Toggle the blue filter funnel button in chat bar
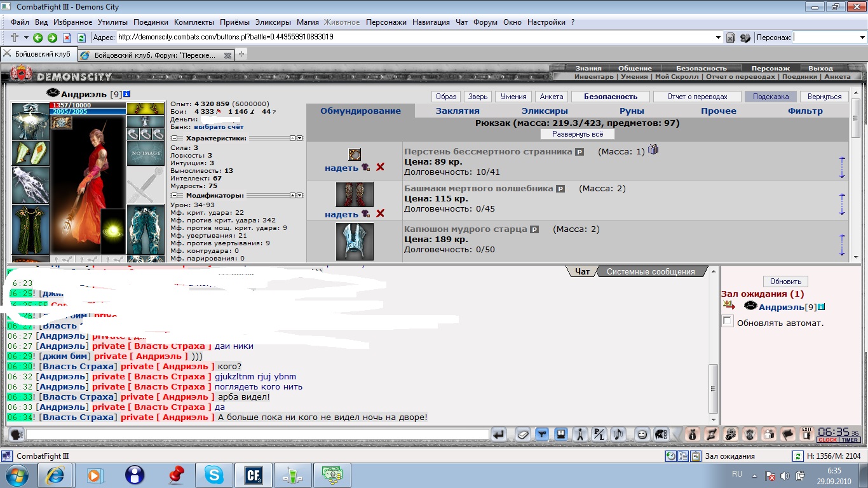The height and width of the screenshot is (488, 868). point(541,434)
